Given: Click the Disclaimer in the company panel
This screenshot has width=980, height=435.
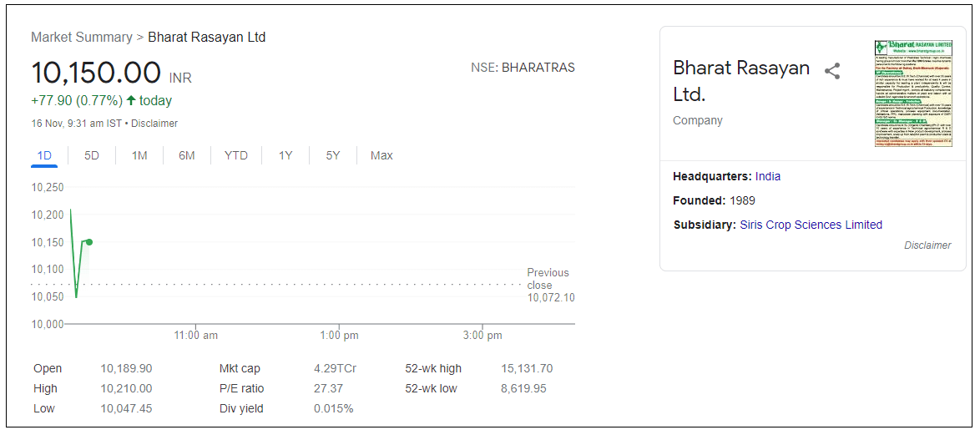Looking at the screenshot, I should click(x=927, y=245).
